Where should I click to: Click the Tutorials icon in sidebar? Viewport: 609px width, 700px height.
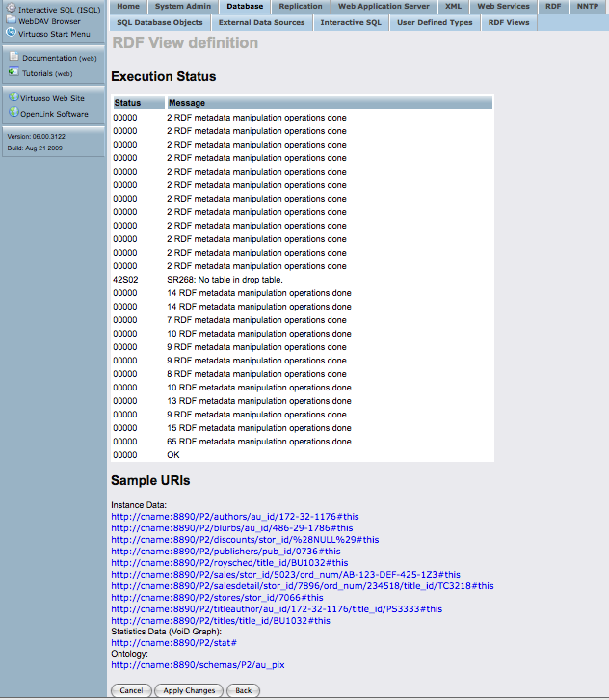pyautogui.click(x=13, y=72)
